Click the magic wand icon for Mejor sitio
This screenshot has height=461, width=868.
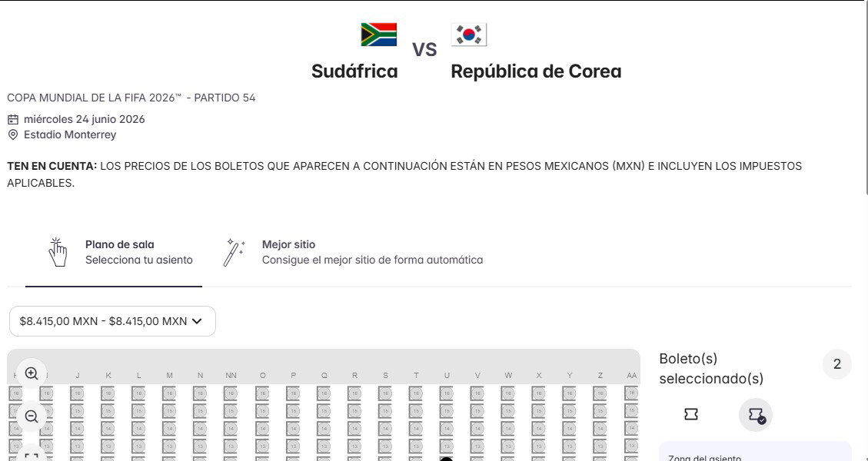[x=234, y=252]
